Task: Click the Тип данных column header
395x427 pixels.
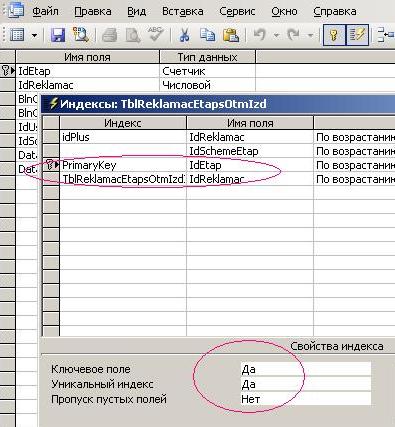Action: pos(207,57)
